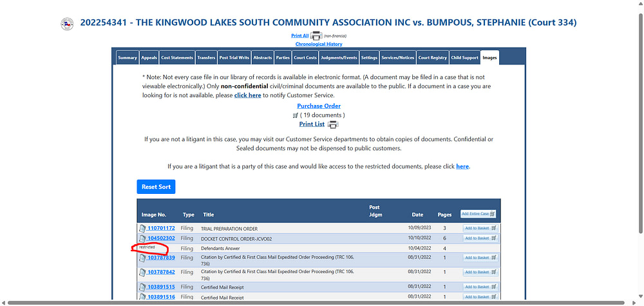
Task: Add image 103891515 mail receipt to basket
Action: tap(480, 287)
